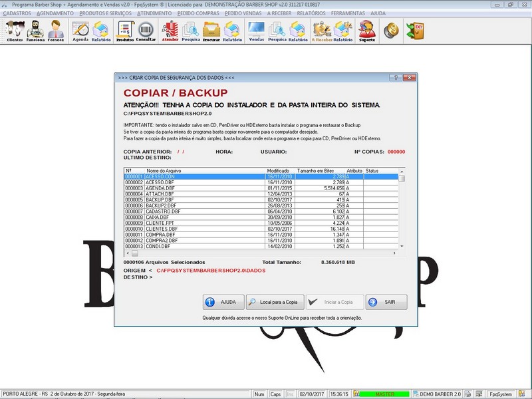Open the Atender toolbar icon
Viewport: 532px width, 399px height.
click(170, 31)
